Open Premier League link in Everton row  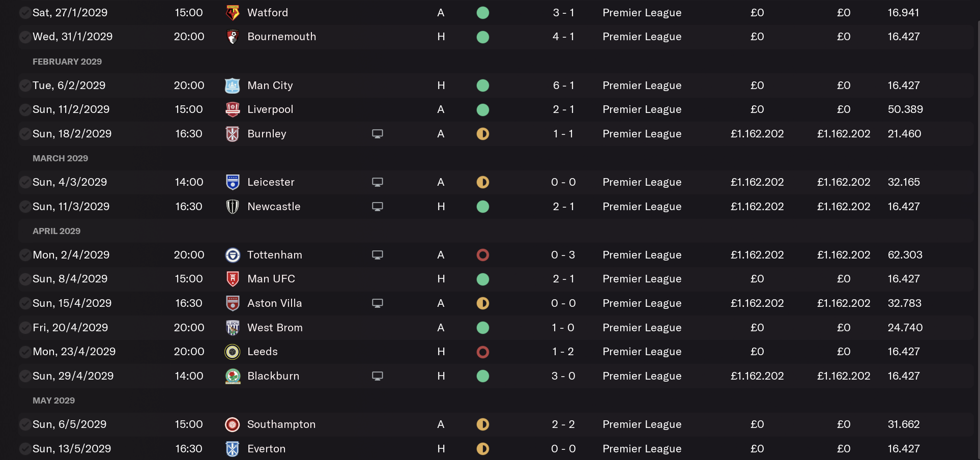coord(642,449)
